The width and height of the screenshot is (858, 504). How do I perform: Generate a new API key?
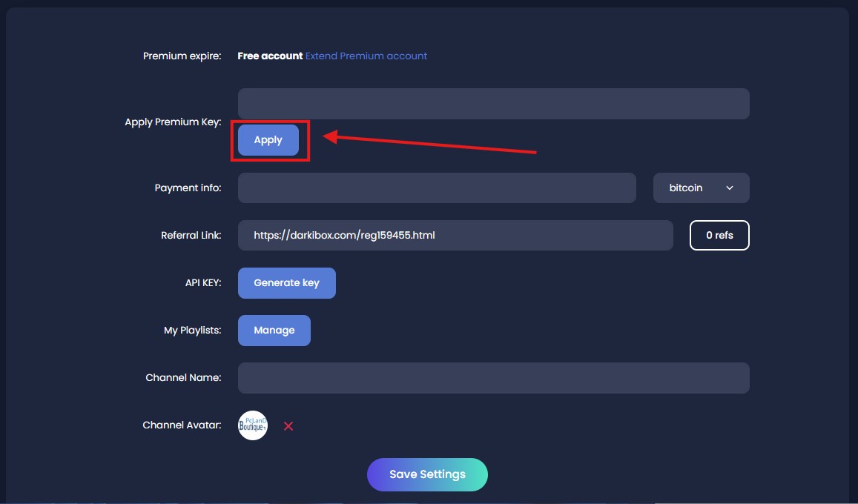pos(286,282)
